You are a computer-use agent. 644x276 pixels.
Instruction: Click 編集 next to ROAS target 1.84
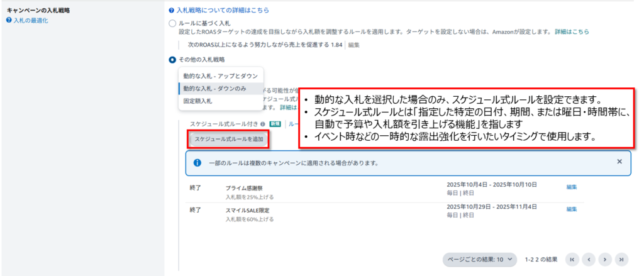353,45
